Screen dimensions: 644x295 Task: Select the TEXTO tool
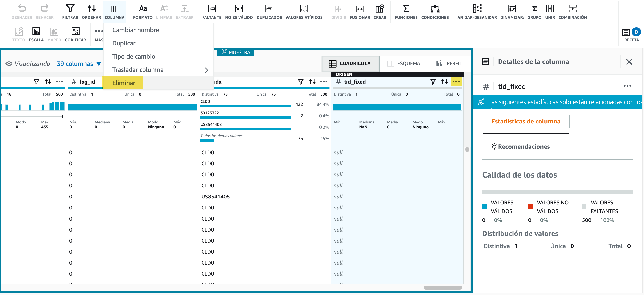click(19, 34)
